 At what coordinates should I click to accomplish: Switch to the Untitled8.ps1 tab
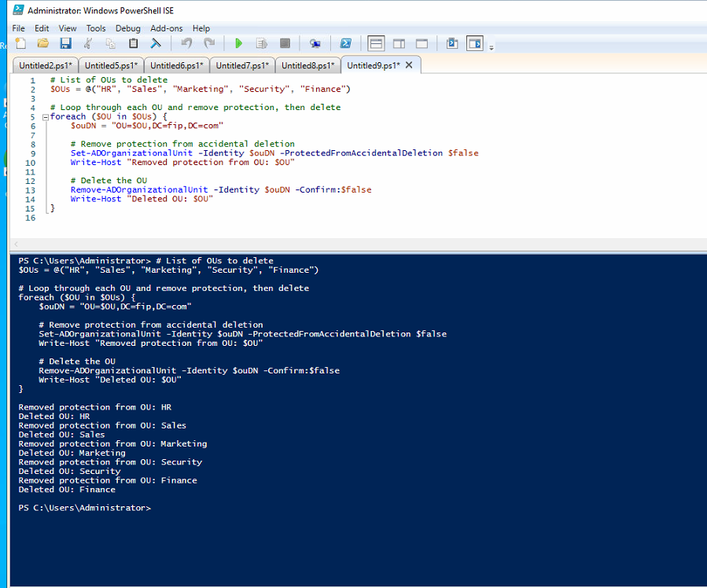click(308, 65)
